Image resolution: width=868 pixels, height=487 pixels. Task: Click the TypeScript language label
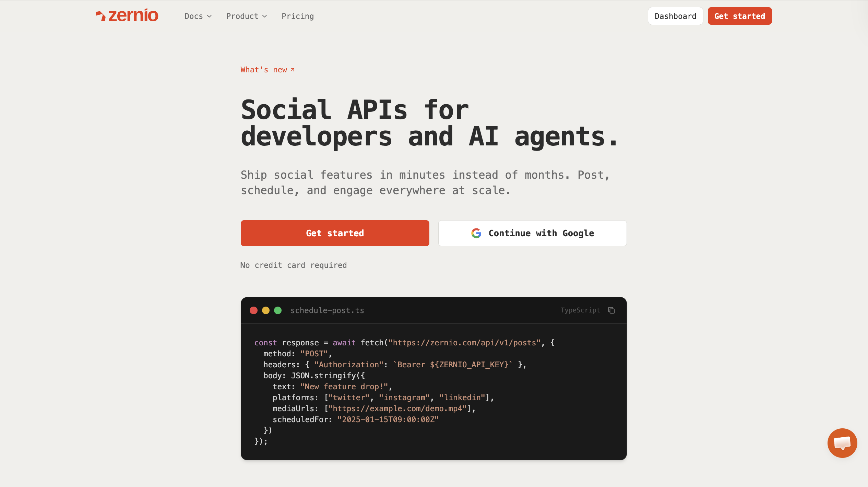click(580, 310)
